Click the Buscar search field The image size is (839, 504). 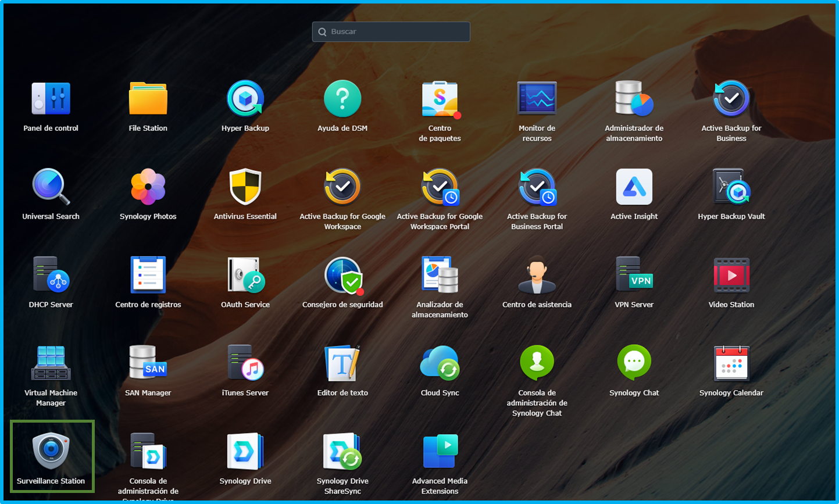[391, 32]
